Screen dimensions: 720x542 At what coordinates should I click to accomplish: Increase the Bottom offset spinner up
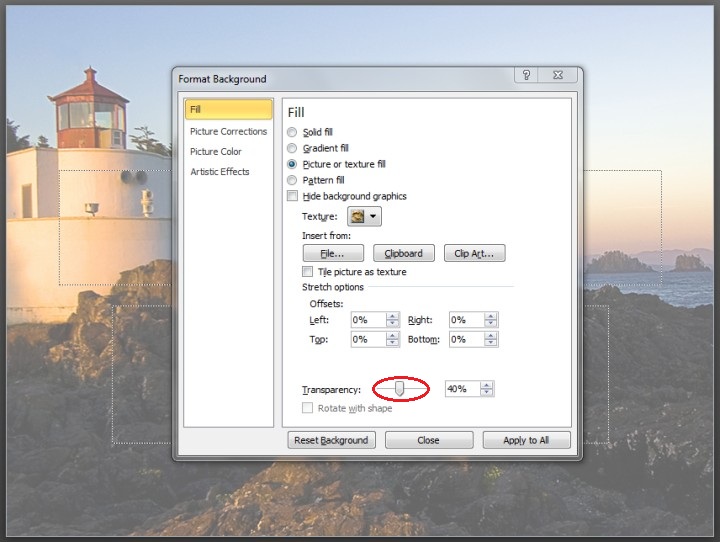(490, 336)
